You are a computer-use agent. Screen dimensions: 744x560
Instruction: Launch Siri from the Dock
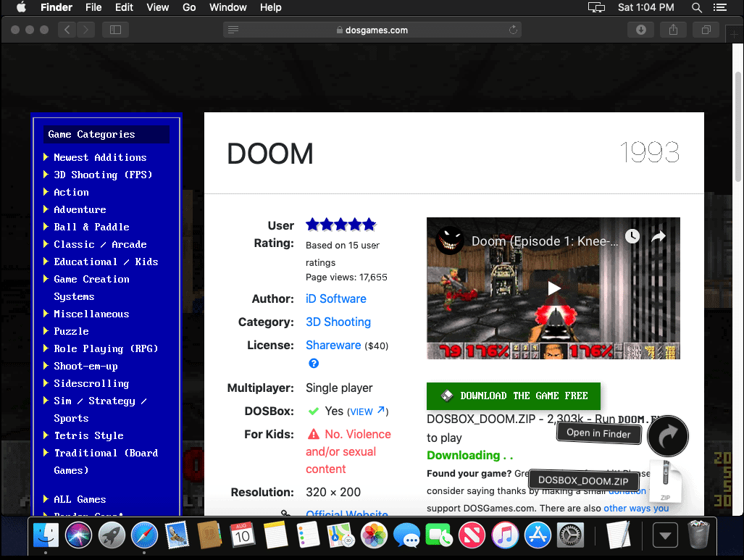tap(79, 535)
